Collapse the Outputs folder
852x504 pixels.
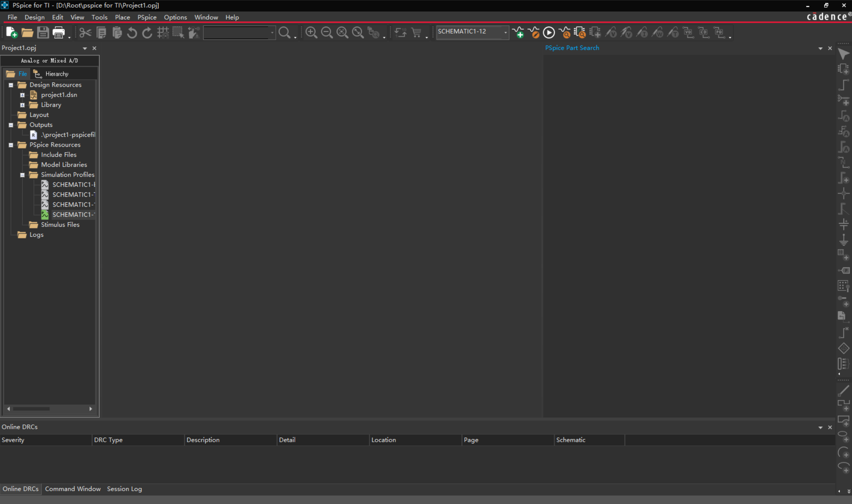click(11, 125)
